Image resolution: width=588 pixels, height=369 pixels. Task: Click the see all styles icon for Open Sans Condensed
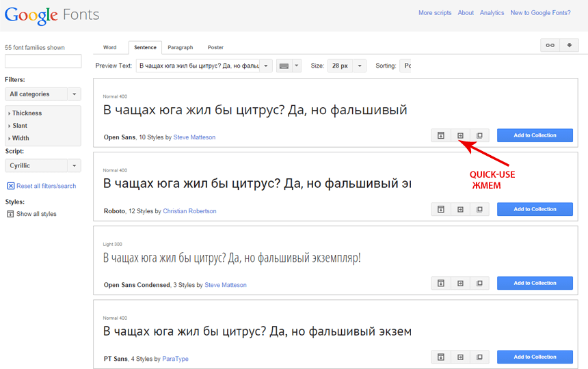(x=441, y=283)
